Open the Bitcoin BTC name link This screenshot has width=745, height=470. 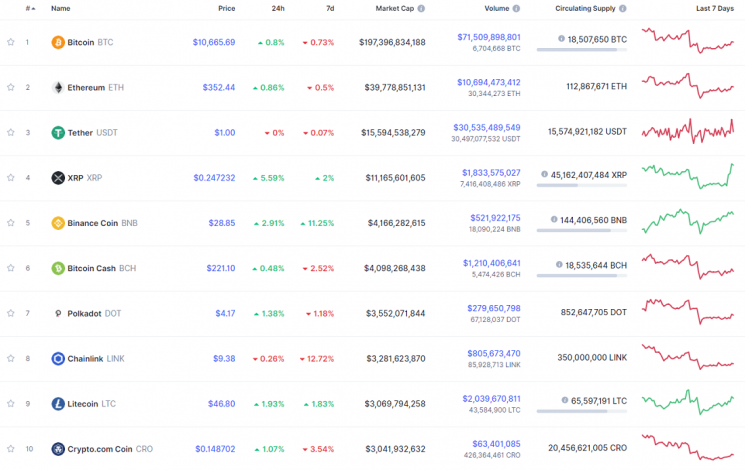[90, 42]
